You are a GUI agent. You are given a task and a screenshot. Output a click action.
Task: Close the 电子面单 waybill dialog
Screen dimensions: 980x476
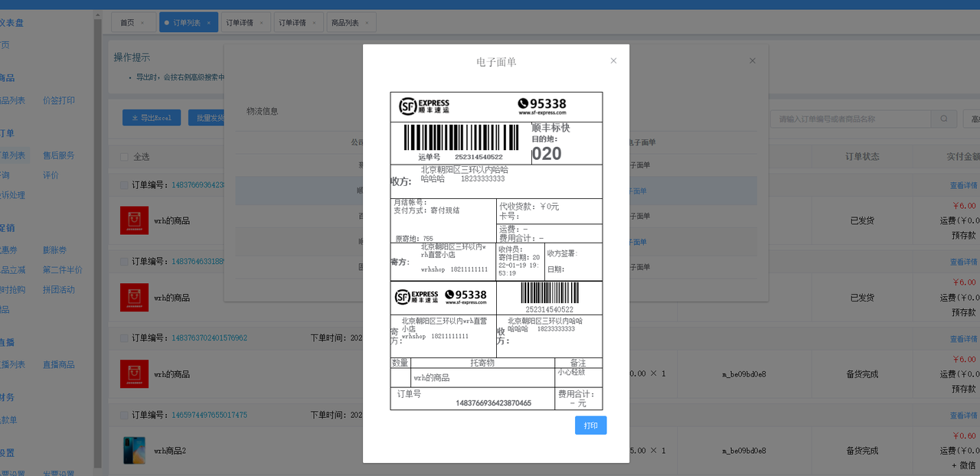(613, 61)
